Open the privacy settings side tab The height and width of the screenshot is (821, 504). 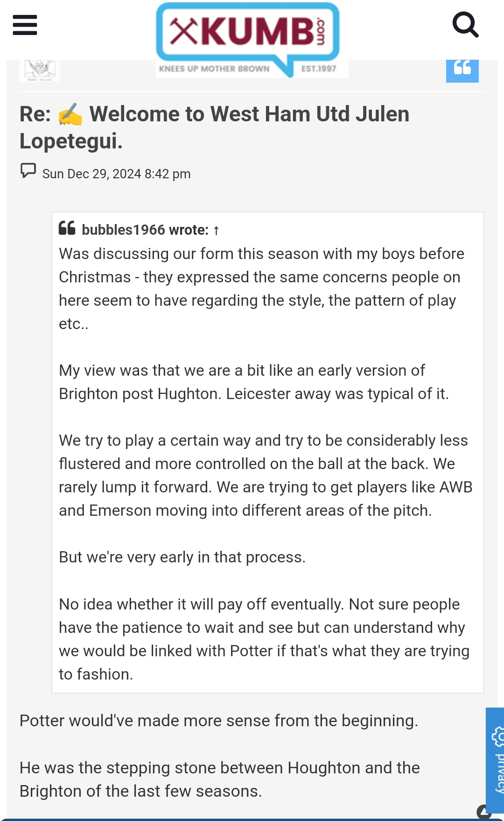point(495,761)
